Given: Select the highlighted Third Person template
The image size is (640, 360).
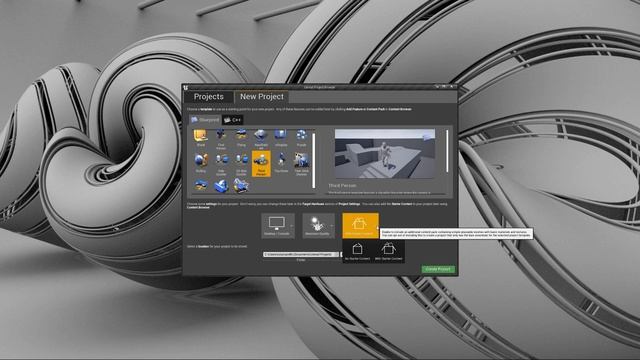Looking at the screenshot, I should [261, 164].
